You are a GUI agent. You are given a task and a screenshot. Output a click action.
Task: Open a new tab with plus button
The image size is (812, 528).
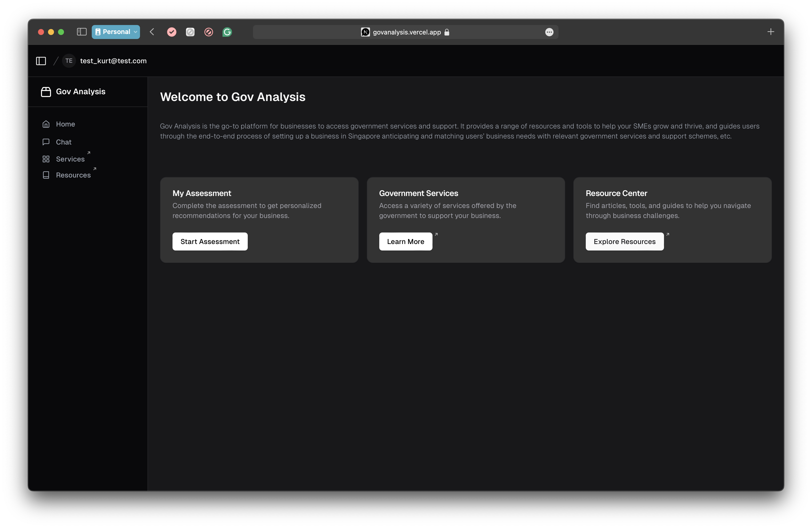[x=770, y=32]
